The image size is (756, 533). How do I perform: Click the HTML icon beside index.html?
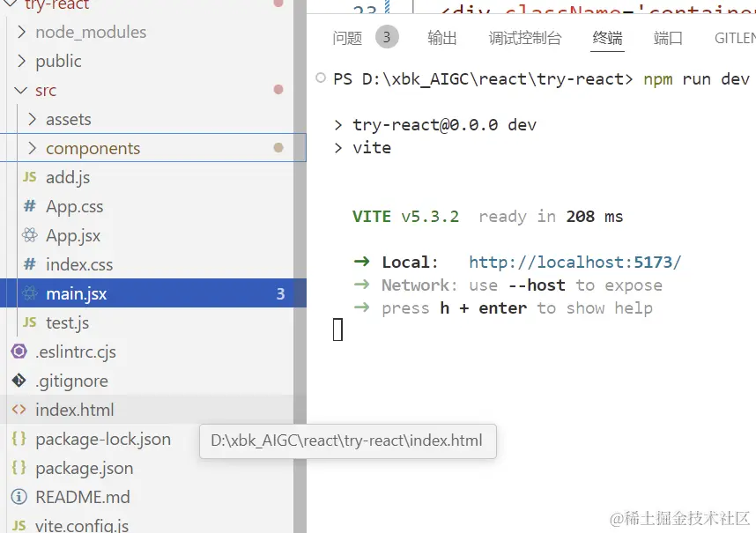coord(19,410)
